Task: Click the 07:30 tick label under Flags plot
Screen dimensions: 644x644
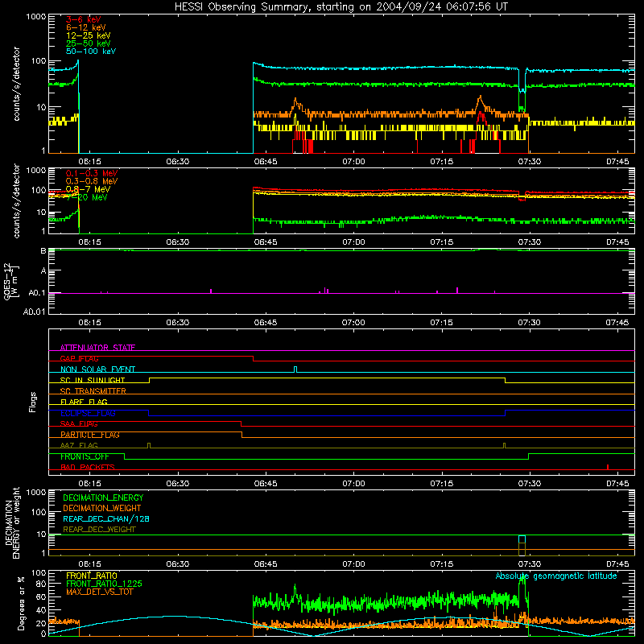Action: click(529, 484)
